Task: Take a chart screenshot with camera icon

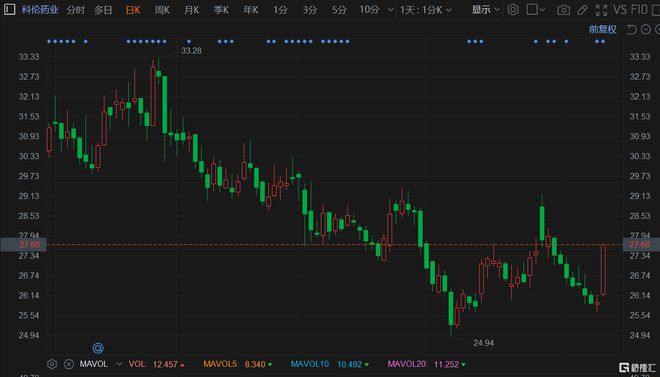Action: click(564, 10)
